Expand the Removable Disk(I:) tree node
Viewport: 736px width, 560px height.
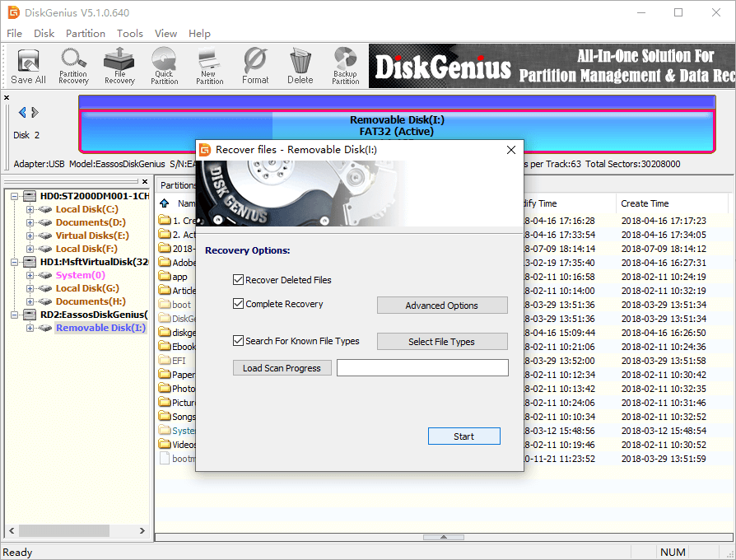(30, 328)
